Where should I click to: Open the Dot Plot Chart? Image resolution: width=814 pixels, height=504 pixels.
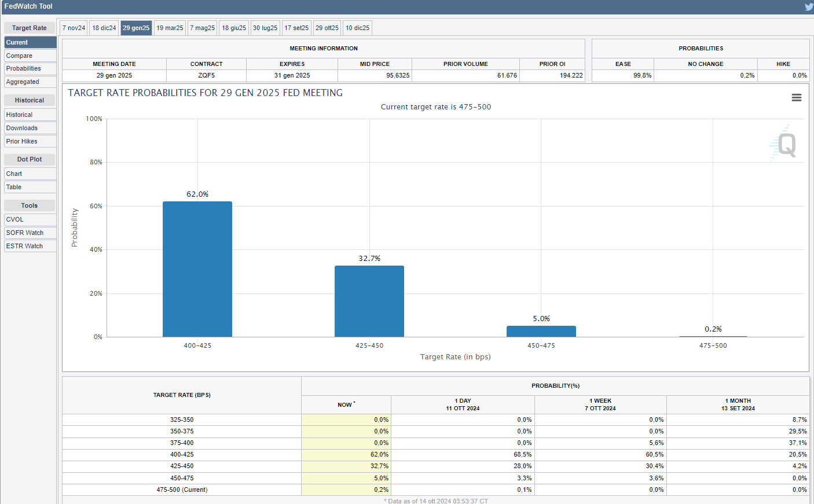pyautogui.click(x=30, y=174)
